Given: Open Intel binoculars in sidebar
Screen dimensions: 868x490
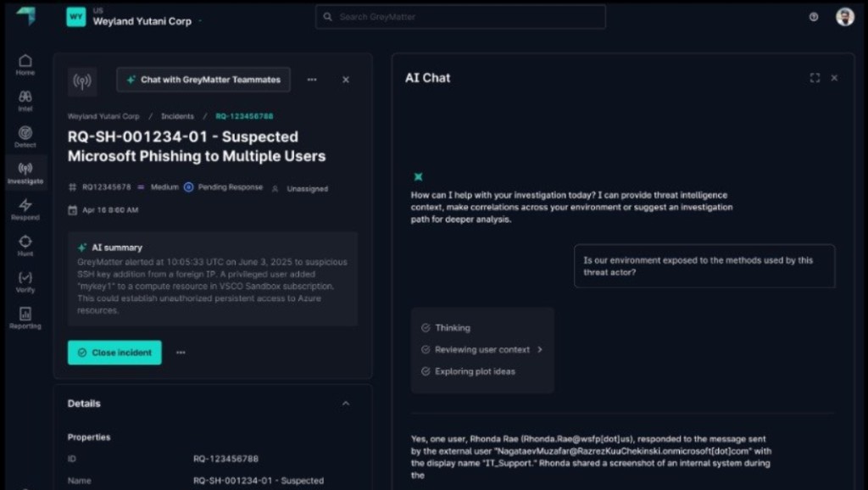Looking at the screenshot, I should coord(25,101).
